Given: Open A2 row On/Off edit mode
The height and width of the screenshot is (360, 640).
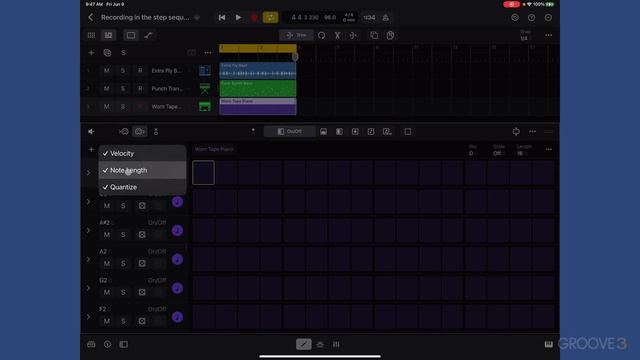Looking at the screenshot, I should click(157, 251).
